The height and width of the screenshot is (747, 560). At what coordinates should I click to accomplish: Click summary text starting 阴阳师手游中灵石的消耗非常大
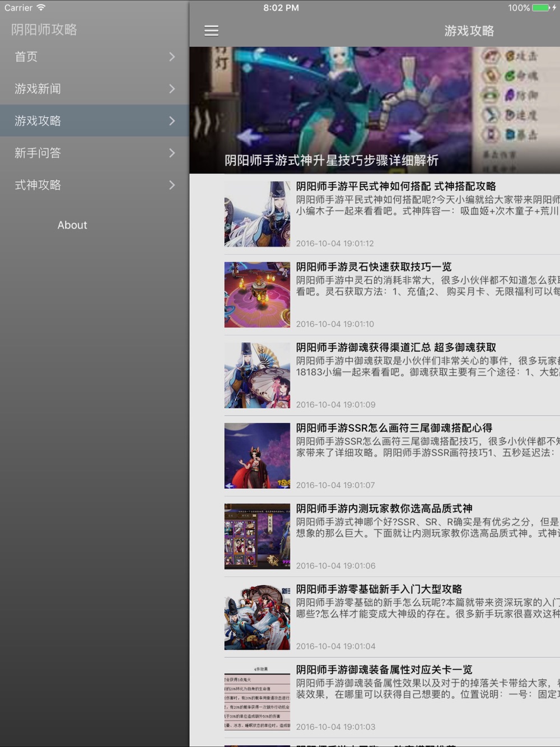tap(428, 286)
